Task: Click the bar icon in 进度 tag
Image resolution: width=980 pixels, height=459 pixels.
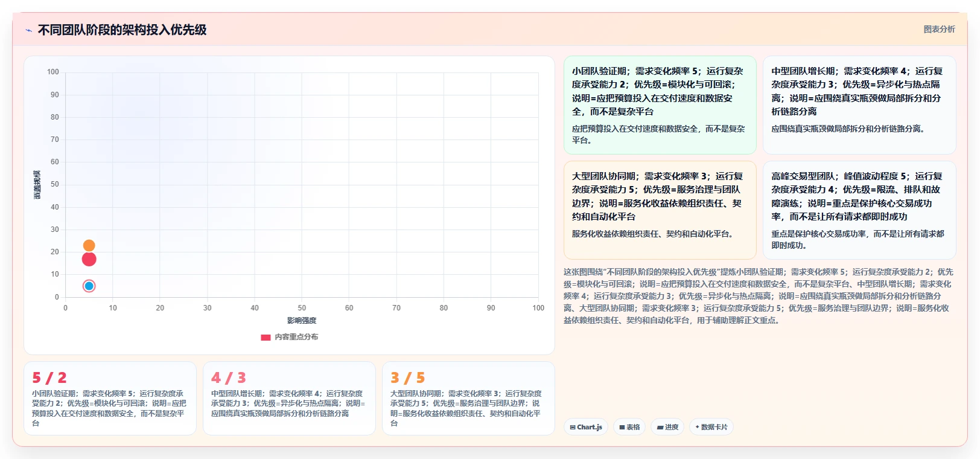Action: (x=660, y=428)
